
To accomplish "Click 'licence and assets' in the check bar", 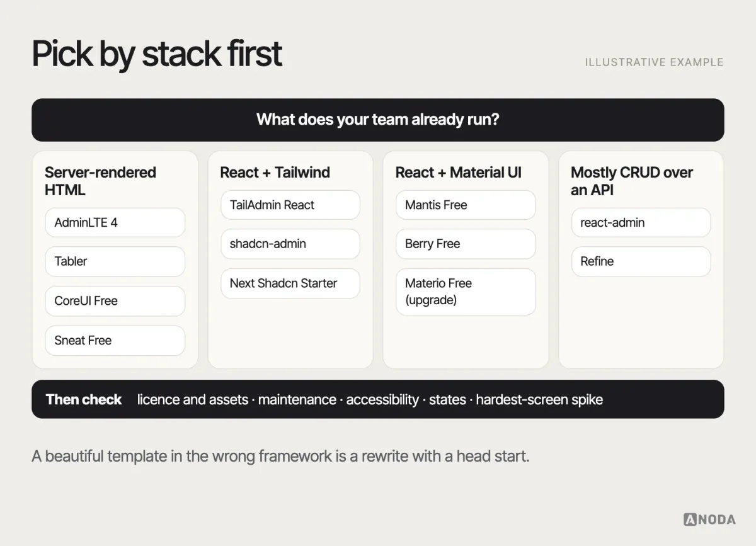I will coord(193,399).
